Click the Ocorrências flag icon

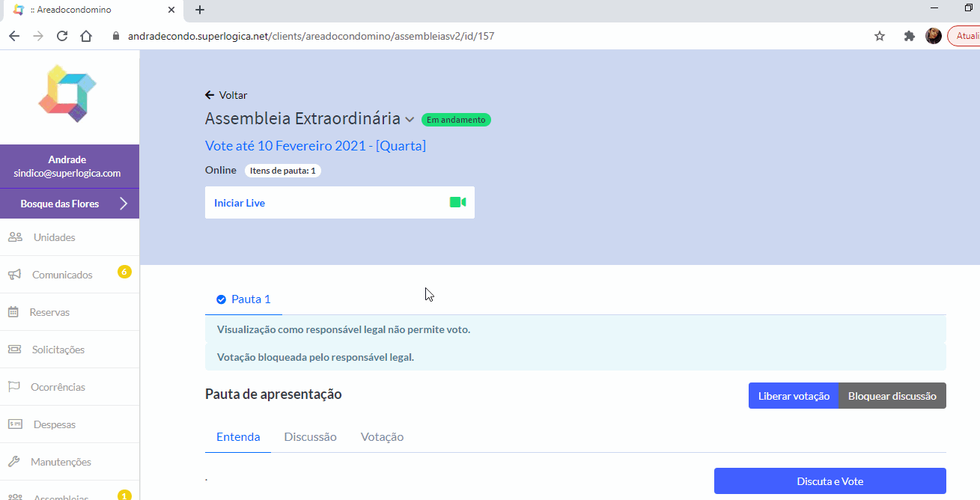pyautogui.click(x=14, y=387)
